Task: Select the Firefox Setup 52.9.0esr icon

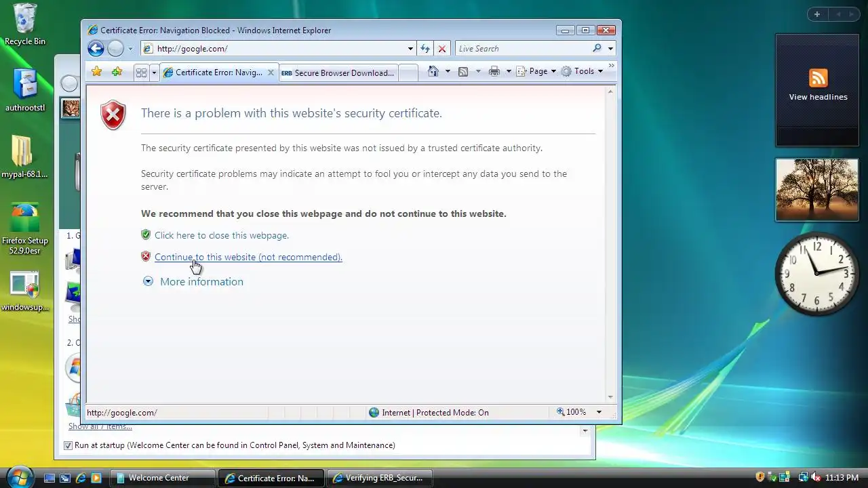Action: 25,228
